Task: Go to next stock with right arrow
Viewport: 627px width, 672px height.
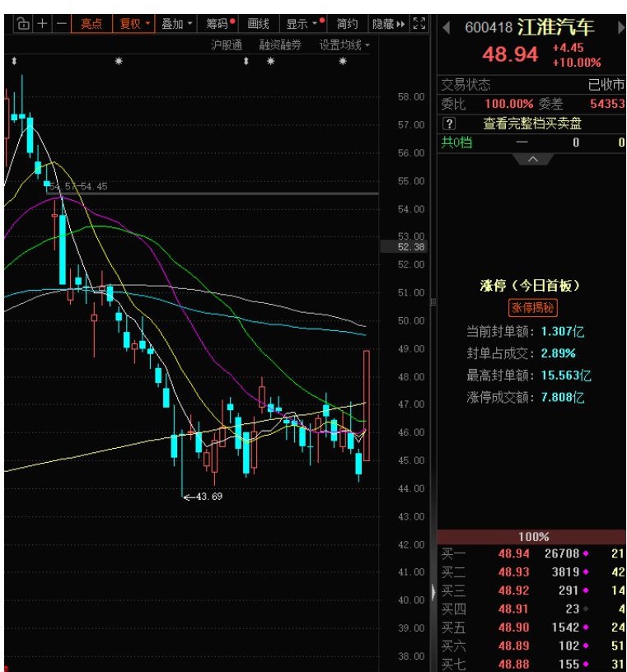Action: (x=620, y=28)
